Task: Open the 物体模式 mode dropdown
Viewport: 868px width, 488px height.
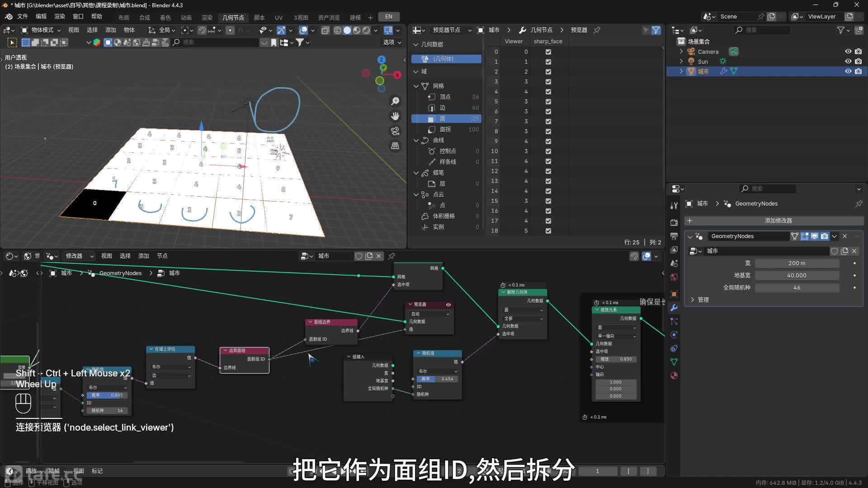Action: 41,30
